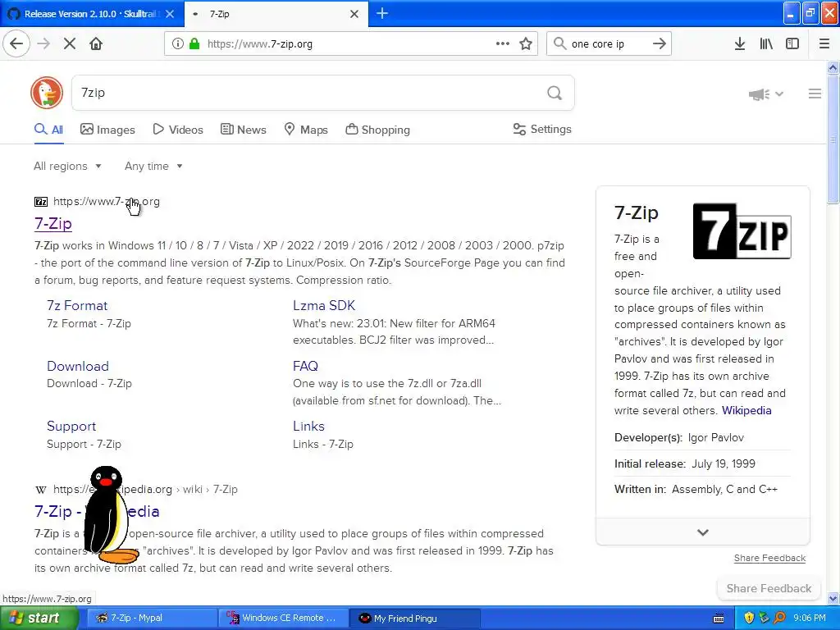Screen dimensions: 840x630
Task: Submit the 'one core ip' search arrow
Action: coord(660,43)
